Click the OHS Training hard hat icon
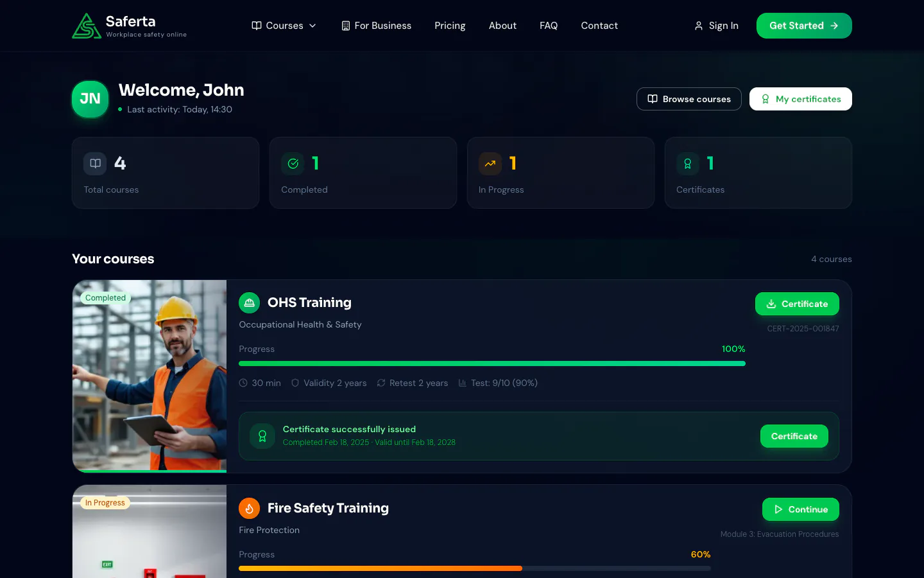This screenshot has height=578, width=924. click(249, 302)
